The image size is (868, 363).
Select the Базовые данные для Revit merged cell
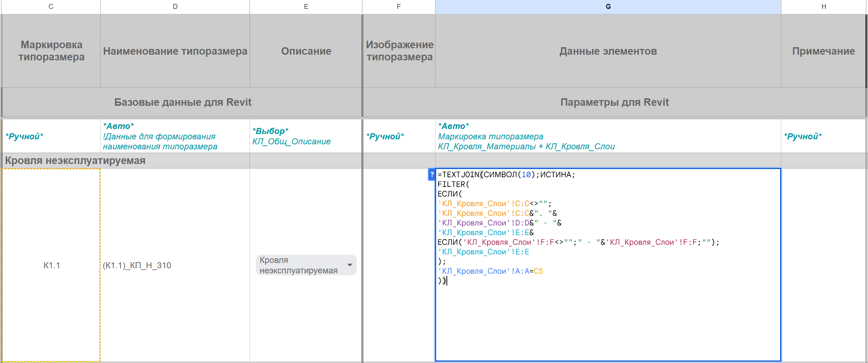[182, 102]
